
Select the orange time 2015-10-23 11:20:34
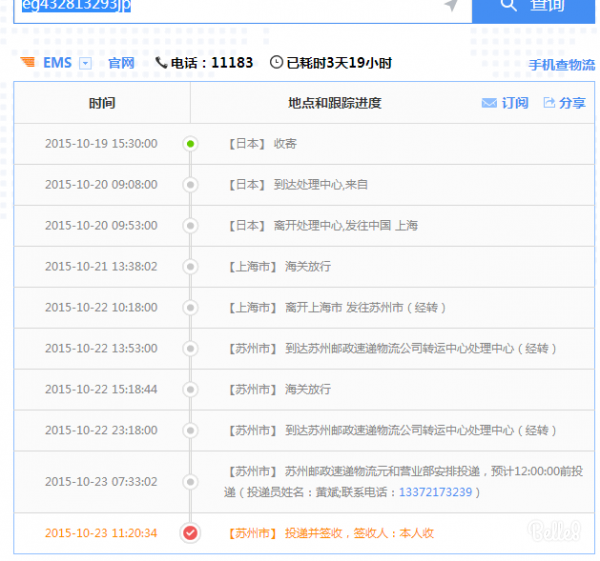click(x=101, y=533)
